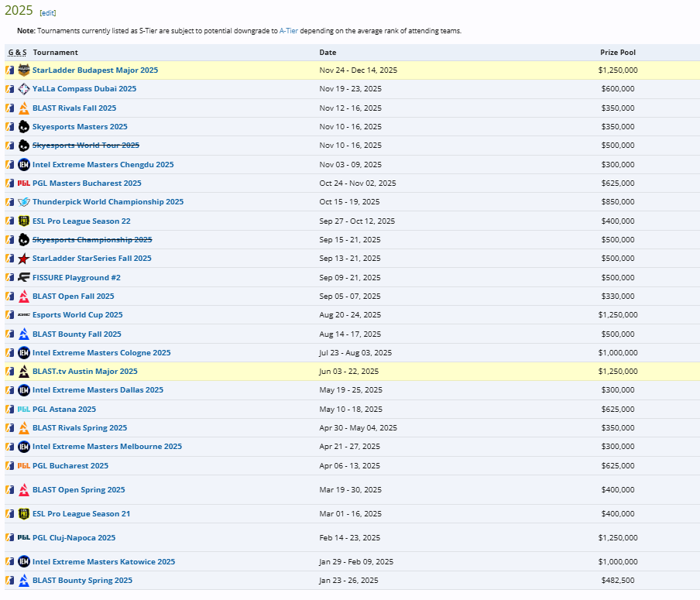Image resolution: width=700 pixels, height=600 pixels.
Task: Click the Skyesports Masters 2025 logo icon
Action: [x=24, y=127]
